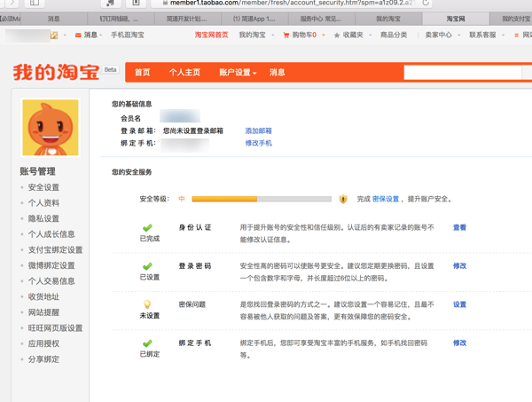Open 支付宝绑定设置 in sidebar
The height and width of the screenshot is (402, 532).
pyautogui.click(x=56, y=250)
